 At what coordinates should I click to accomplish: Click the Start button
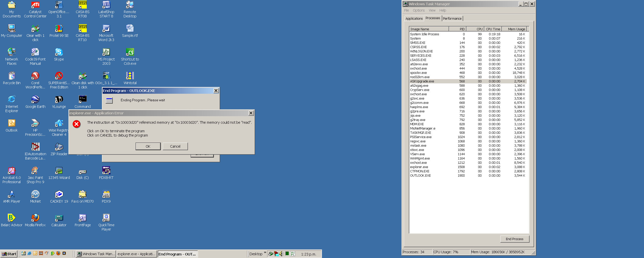tap(9, 254)
